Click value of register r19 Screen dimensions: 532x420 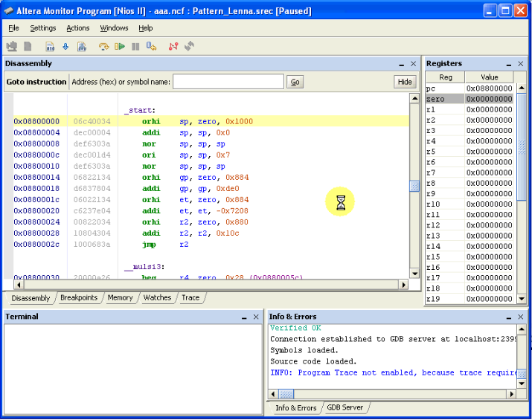pos(489,299)
